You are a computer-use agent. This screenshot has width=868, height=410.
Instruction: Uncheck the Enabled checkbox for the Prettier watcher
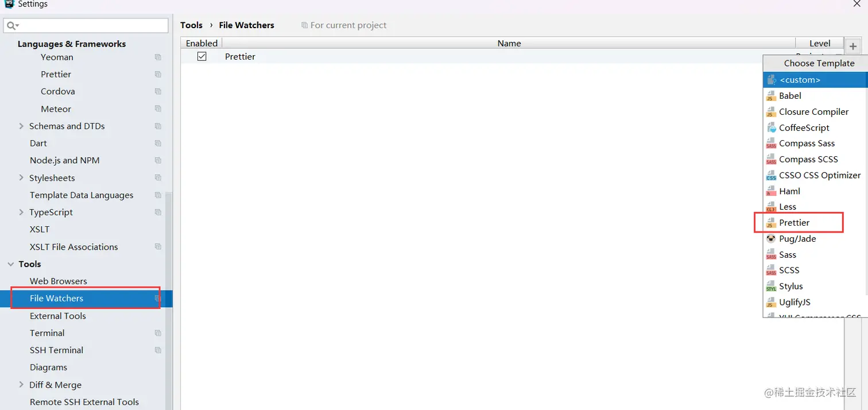(202, 56)
